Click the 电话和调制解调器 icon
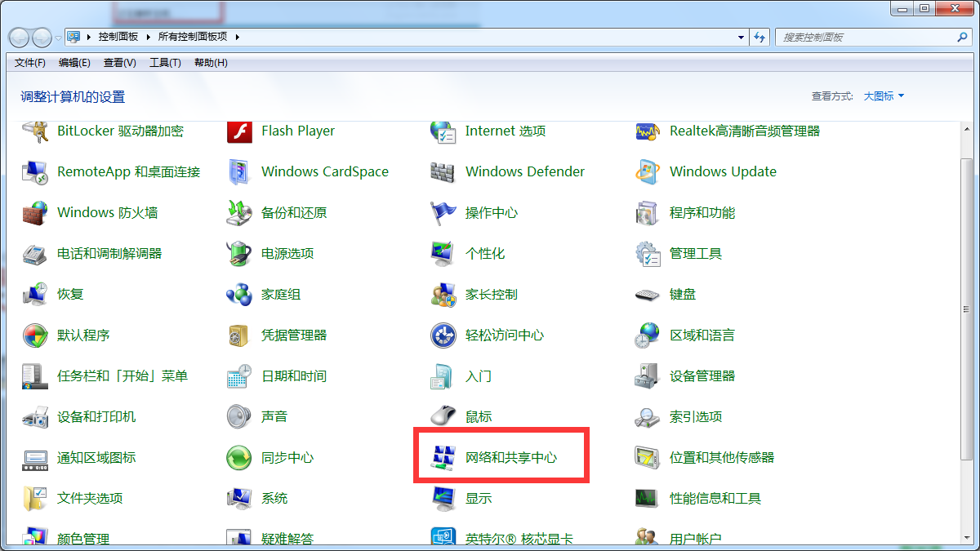This screenshot has width=980, height=551. (x=34, y=254)
